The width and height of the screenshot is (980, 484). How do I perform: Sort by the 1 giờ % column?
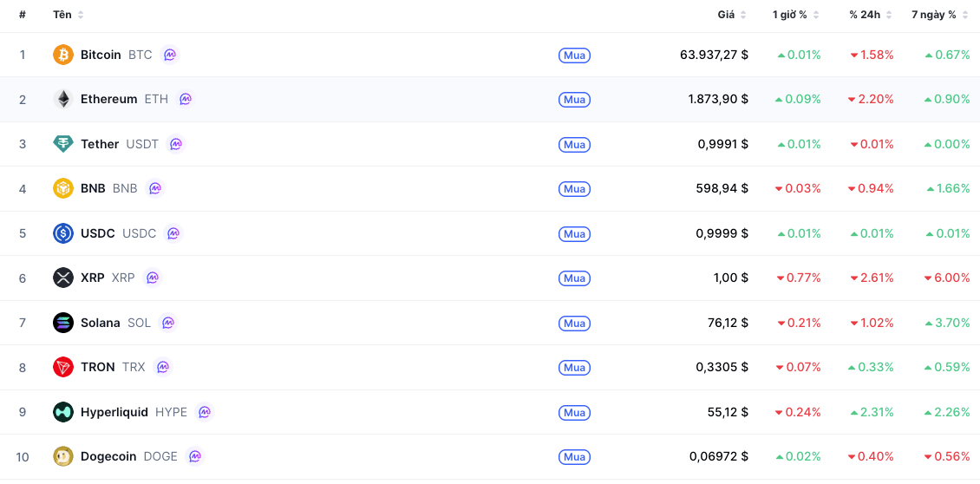(795, 15)
